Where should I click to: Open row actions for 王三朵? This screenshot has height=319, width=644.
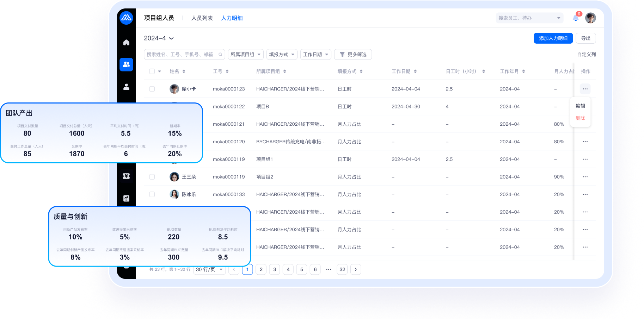click(x=585, y=177)
